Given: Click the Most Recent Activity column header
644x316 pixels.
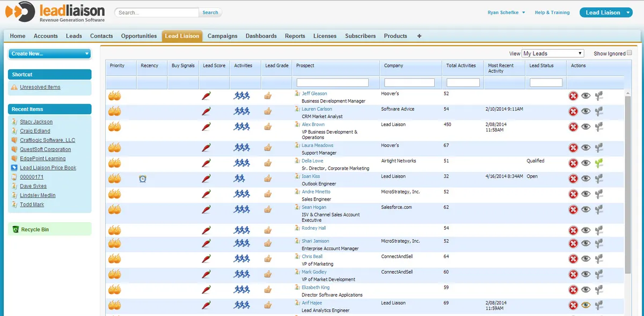Looking at the screenshot, I should point(501,68).
